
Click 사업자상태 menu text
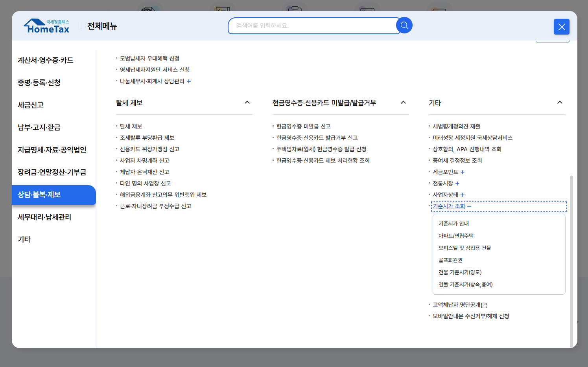pyautogui.click(x=445, y=195)
